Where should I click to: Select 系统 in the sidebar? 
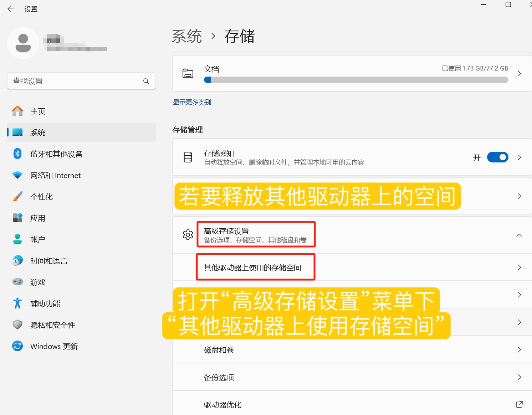click(81, 133)
